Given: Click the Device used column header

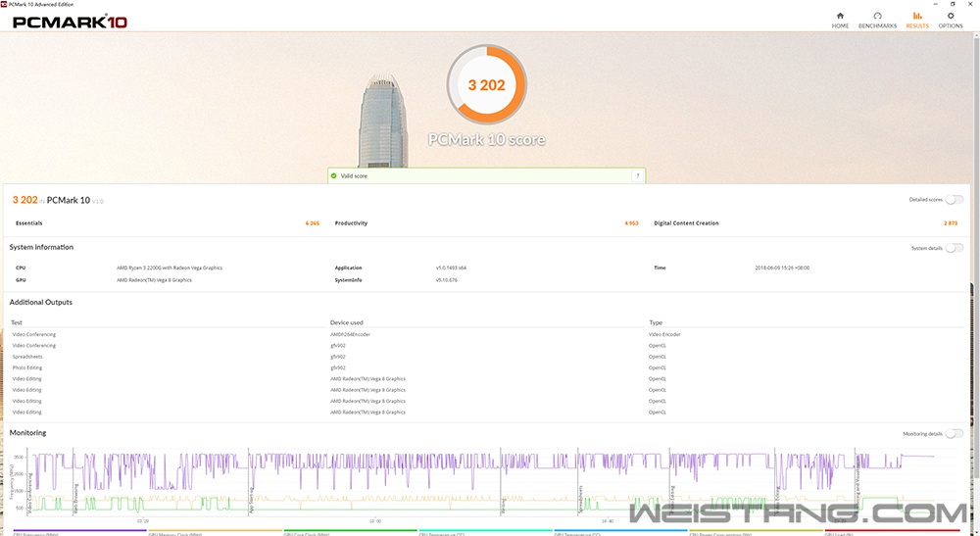Looking at the screenshot, I should click(x=346, y=323).
